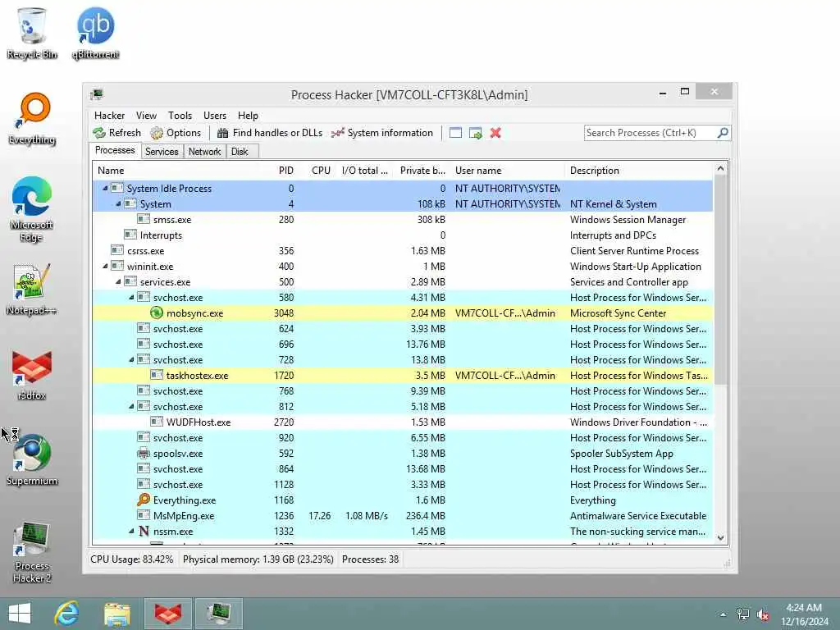The image size is (840, 630).
Task: Collapse the services.exe tree node
Action: point(118,282)
